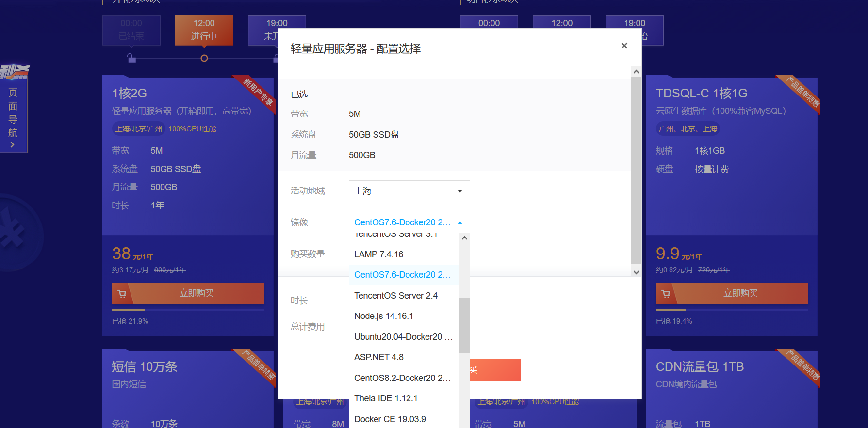This screenshot has height=428, width=868.
Task: Select CentOS8.2-Docker20 image option
Action: pyautogui.click(x=404, y=378)
